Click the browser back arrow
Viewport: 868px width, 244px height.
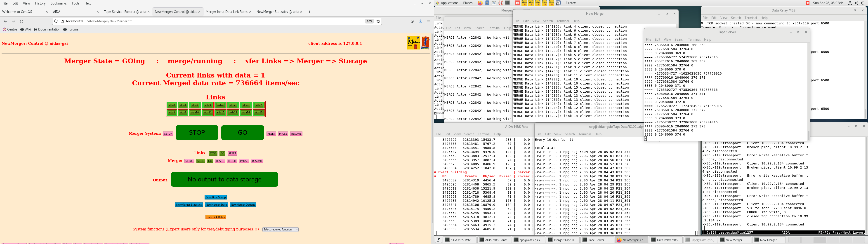pyautogui.click(x=5, y=21)
